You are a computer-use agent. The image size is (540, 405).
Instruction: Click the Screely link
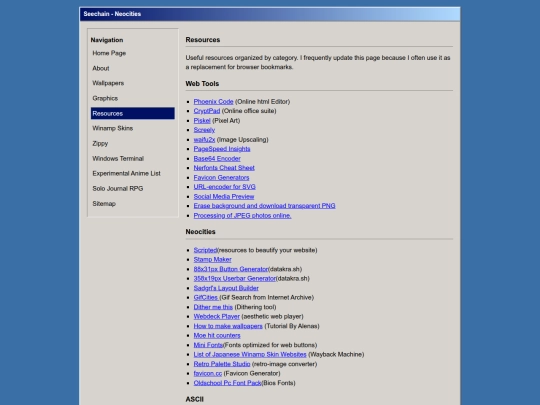204,130
